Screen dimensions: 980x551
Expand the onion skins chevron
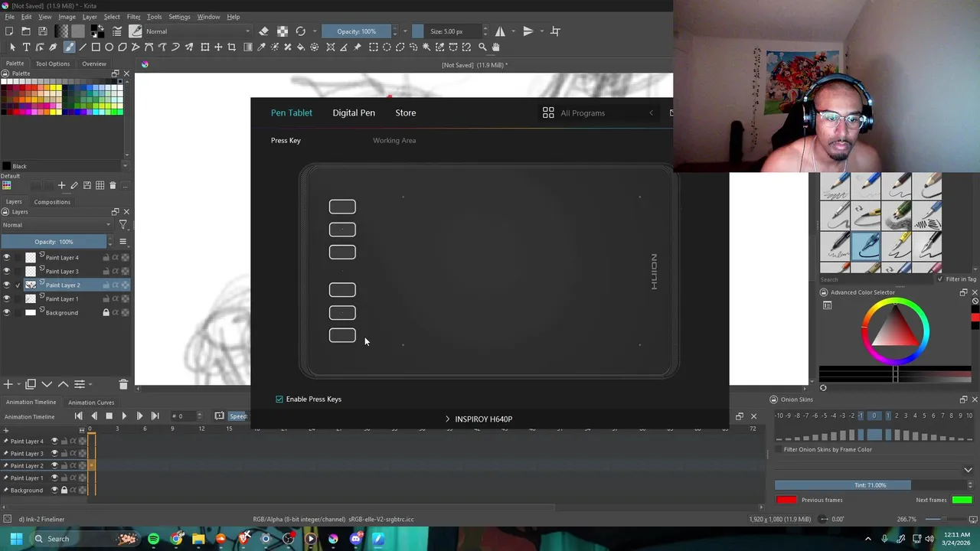click(968, 470)
